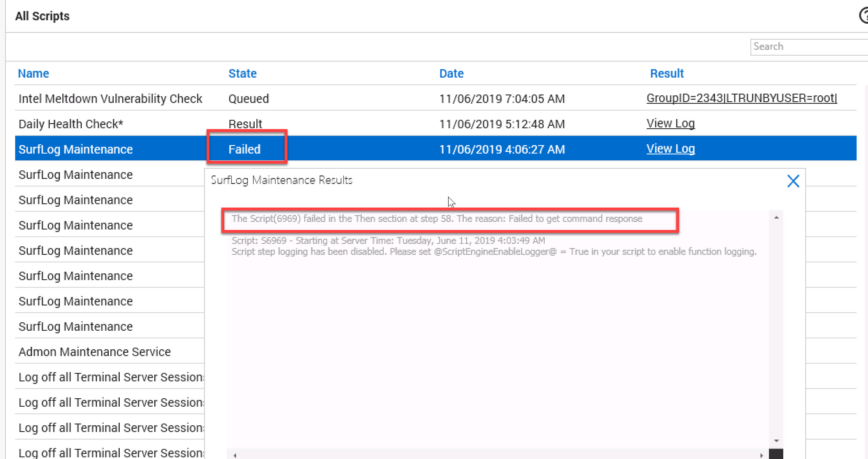Click the help question mark icon
Screen dimensions: 868x459
click(x=864, y=16)
